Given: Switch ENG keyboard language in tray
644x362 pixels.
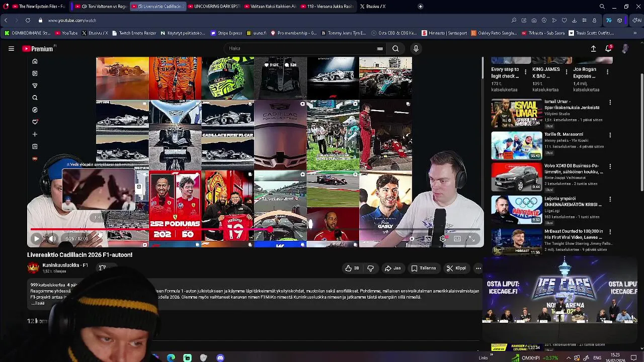Looking at the screenshot, I should 597,358.
